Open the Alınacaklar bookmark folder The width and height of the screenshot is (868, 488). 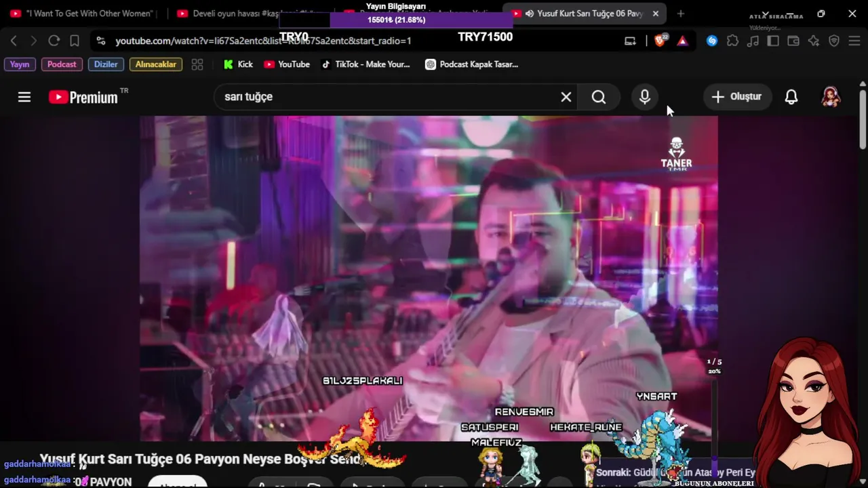[156, 64]
